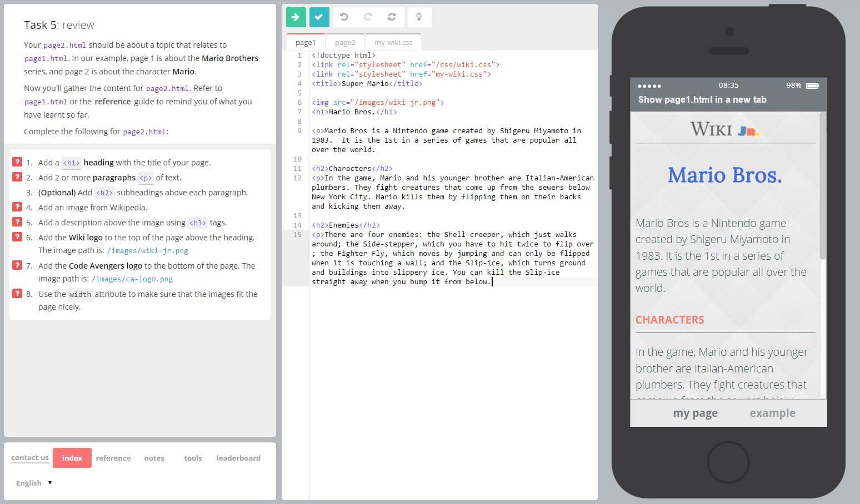Image resolution: width=860 pixels, height=504 pixels.
Task: Click the CHARACTERS subheading in phone preview
Action: coord(669,320)
